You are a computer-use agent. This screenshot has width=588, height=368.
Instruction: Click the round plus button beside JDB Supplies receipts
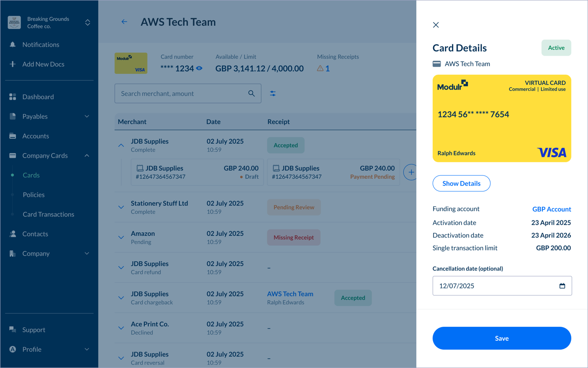point(411,173)
